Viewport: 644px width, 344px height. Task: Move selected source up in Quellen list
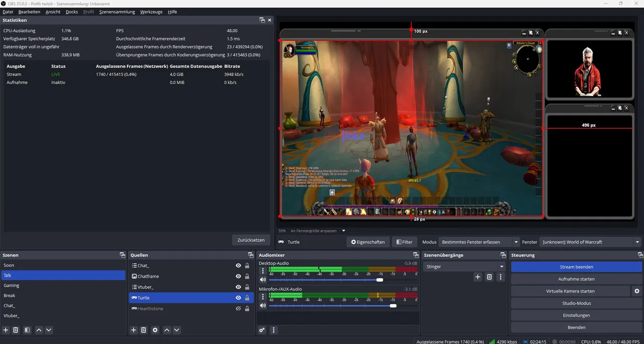point(167,330)
